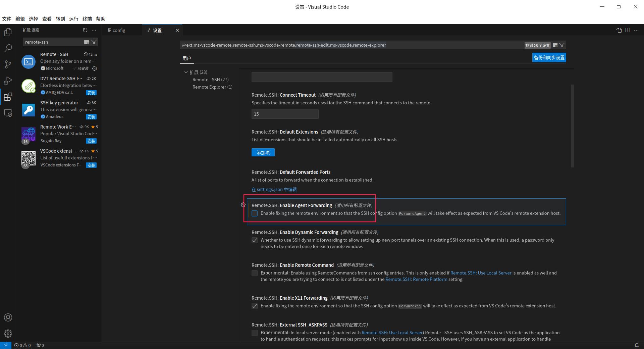Toggle the External SSH_ASKPASS checkbox
Screen dimensions: 644x349
coord(255,333)
